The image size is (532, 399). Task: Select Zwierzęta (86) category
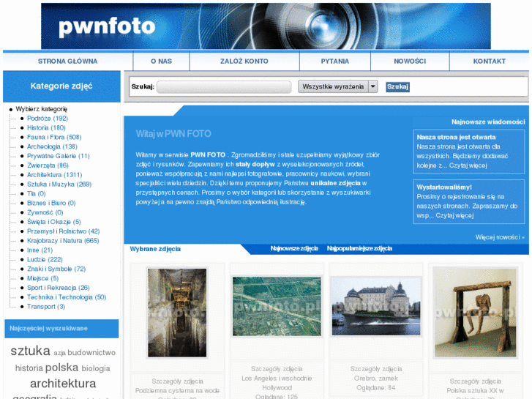48,165
